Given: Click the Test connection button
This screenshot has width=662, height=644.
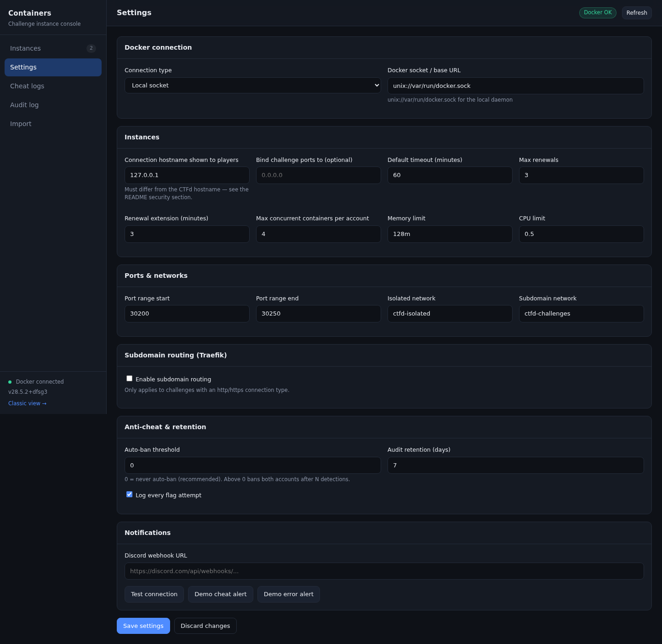Looking at the screenshot, I should pos(154,594).
